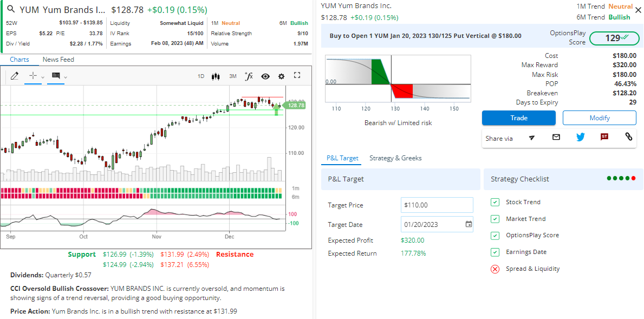
Task: Click the Stock Trend checklist checkmark
Action: [x=495, y=202]
